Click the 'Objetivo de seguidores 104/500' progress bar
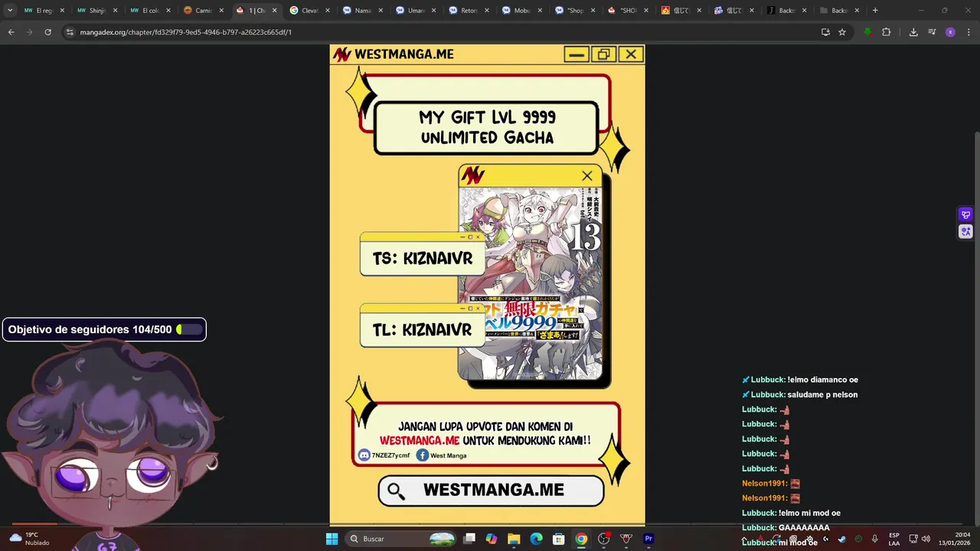The image size is (980, 551). point(104,330)
